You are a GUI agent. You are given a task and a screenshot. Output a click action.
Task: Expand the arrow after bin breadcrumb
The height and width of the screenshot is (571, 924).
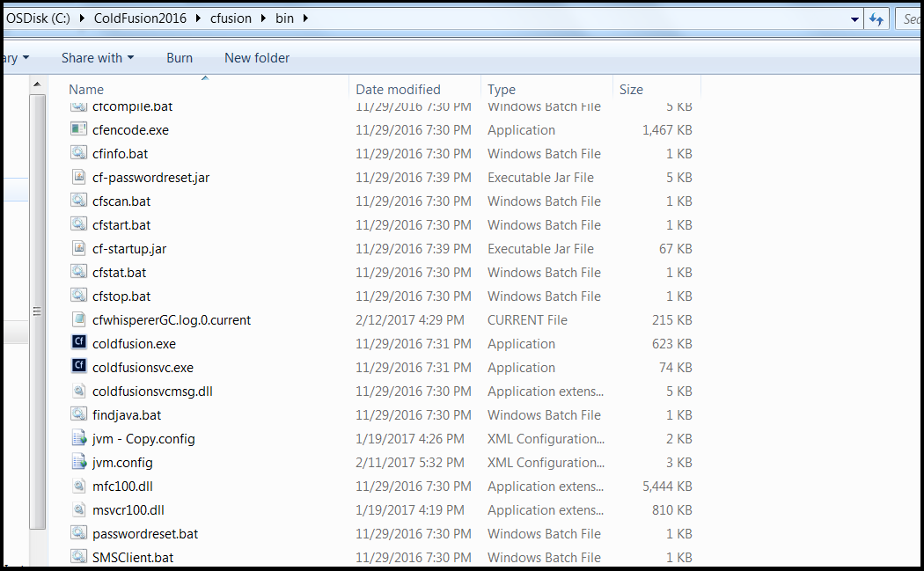tap(305, 18)
